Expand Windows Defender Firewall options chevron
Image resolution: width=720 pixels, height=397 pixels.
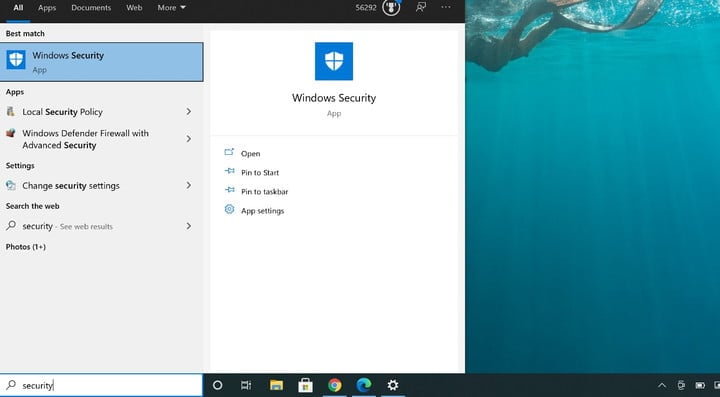(189, 139)
